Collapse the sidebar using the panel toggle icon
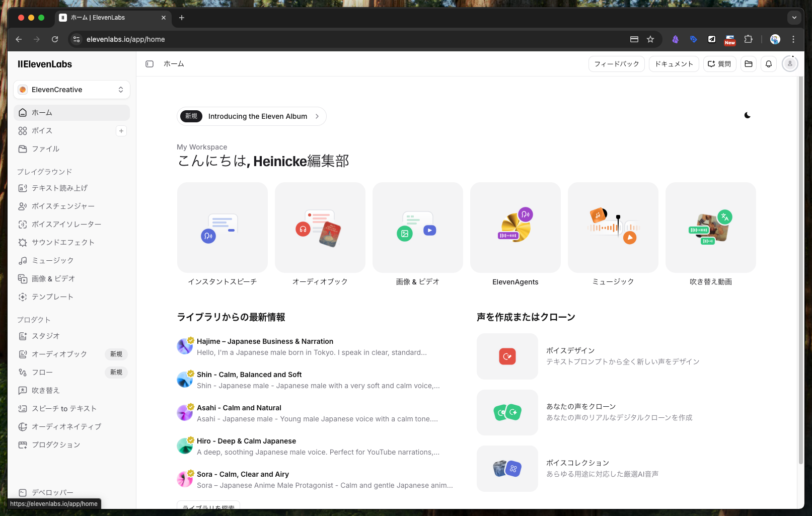Screen dimensions: 812x516 coord(150,64)
